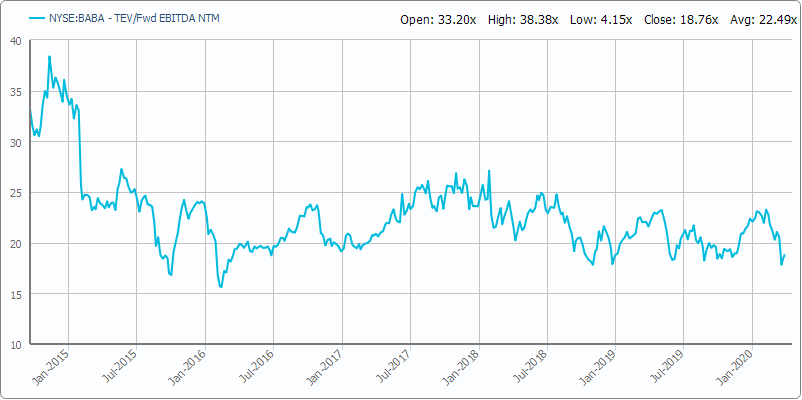Image resolution: width=802 pixels, height=400 pixels.
Task: Select the Close: 18.76x statistic
Action: click(x=681, y=20)
